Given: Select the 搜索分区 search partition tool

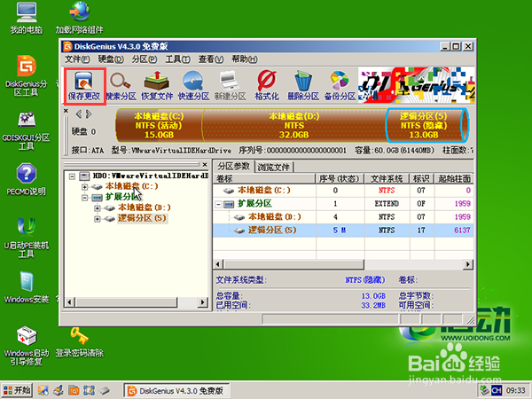Looking at the screenshot, I should click(121, 86).
